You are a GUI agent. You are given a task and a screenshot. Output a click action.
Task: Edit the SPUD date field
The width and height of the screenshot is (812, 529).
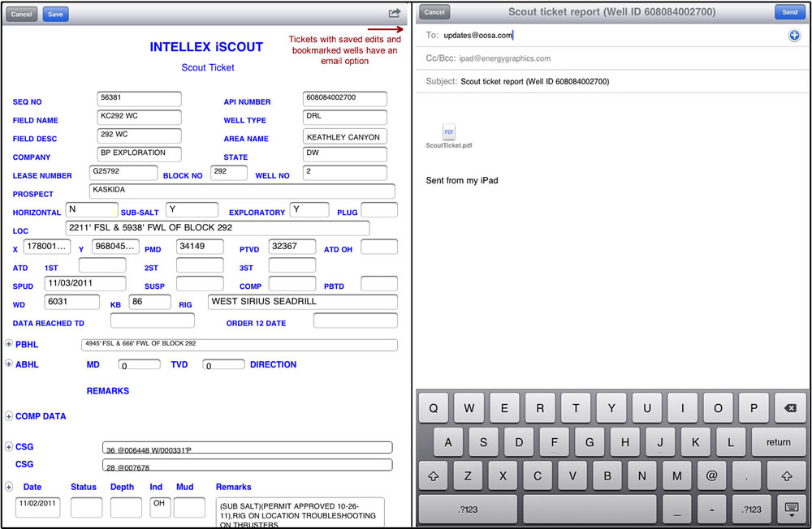85,284
